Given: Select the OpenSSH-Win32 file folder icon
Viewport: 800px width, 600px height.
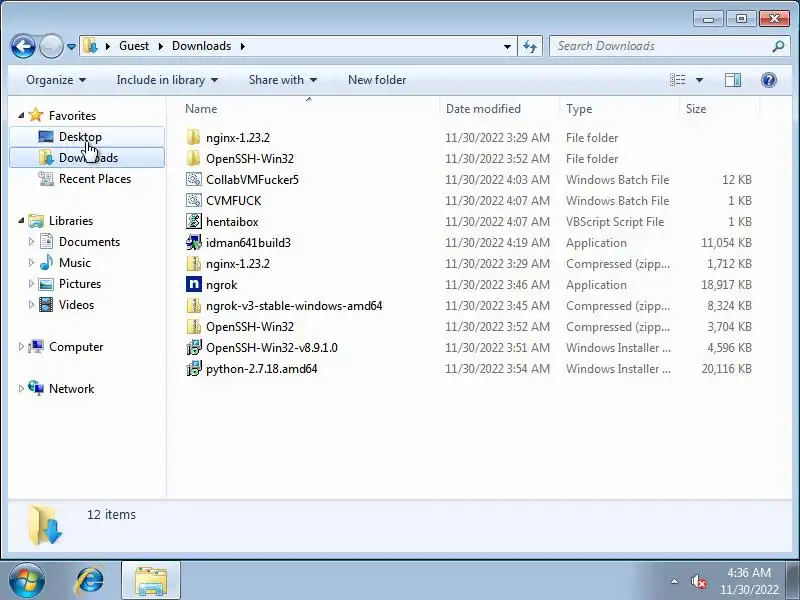Looking at the screenshot, I should tap(193, 158).
